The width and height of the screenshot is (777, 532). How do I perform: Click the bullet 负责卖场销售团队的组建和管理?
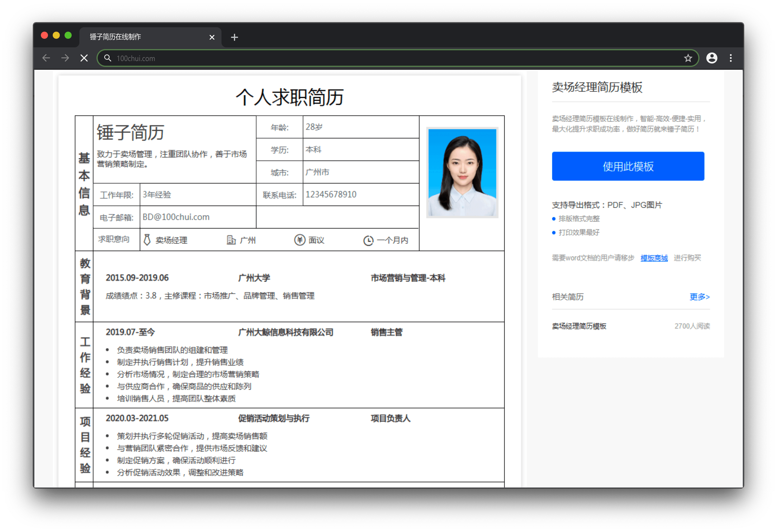click(x=172, y=350)
